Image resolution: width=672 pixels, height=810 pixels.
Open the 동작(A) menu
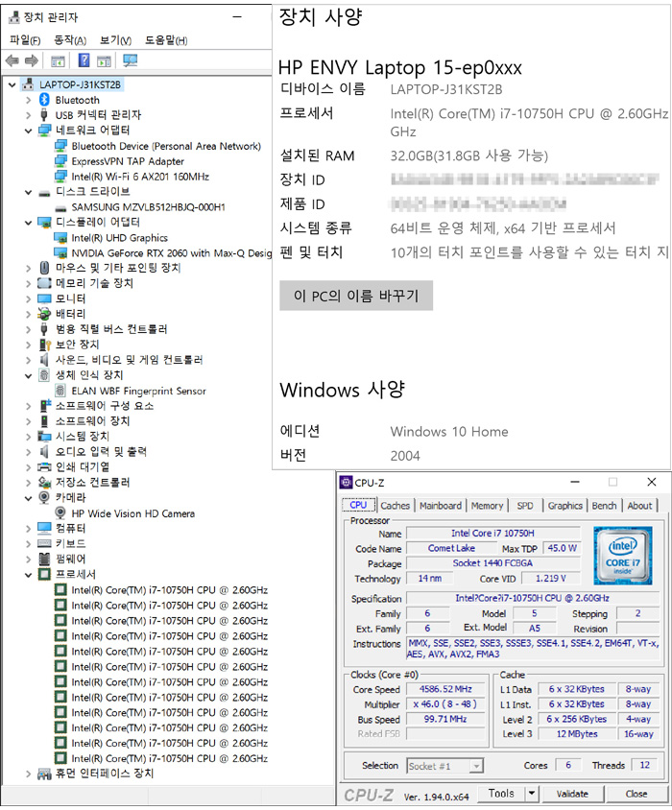coord(70,39)
